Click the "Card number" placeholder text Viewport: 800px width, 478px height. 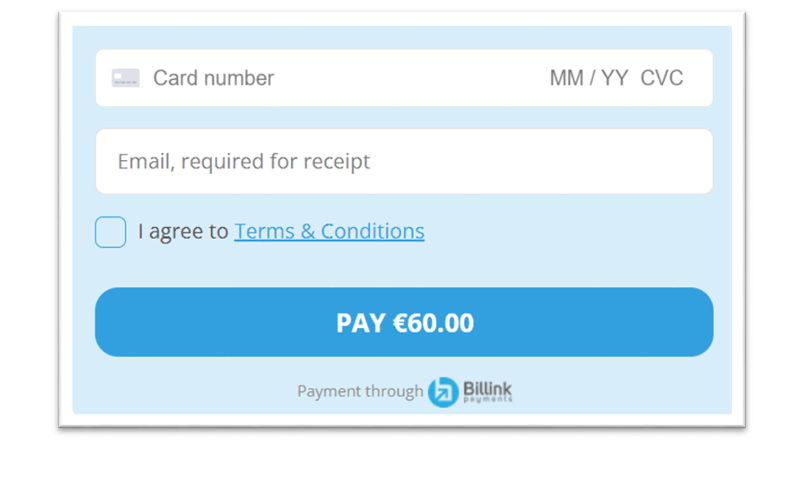coord(213,78)
